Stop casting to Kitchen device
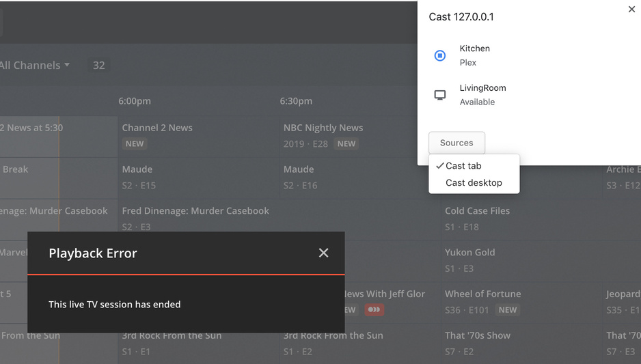This screenshot has height=364, width=641. pos(440,55)
